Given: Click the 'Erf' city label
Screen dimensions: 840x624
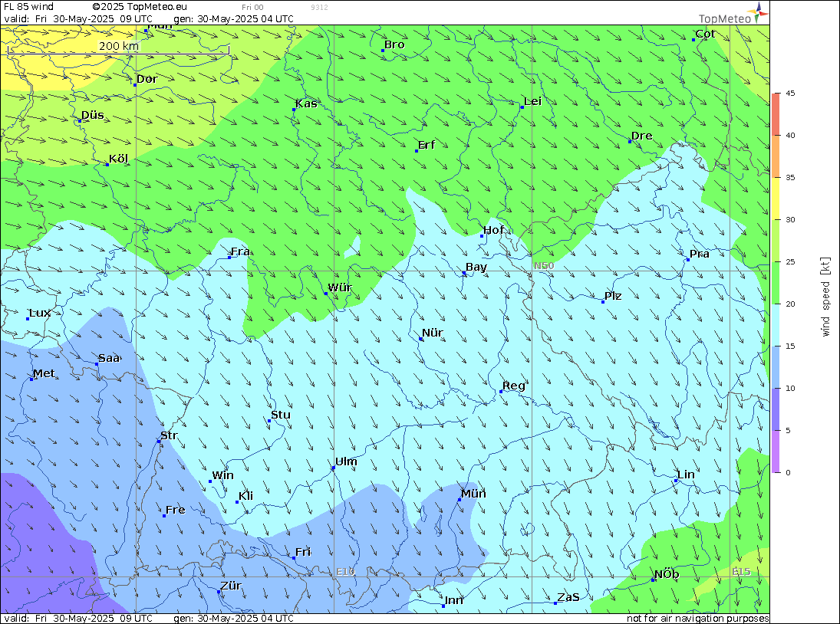Looking at the screenshot, I should [427, 145].
